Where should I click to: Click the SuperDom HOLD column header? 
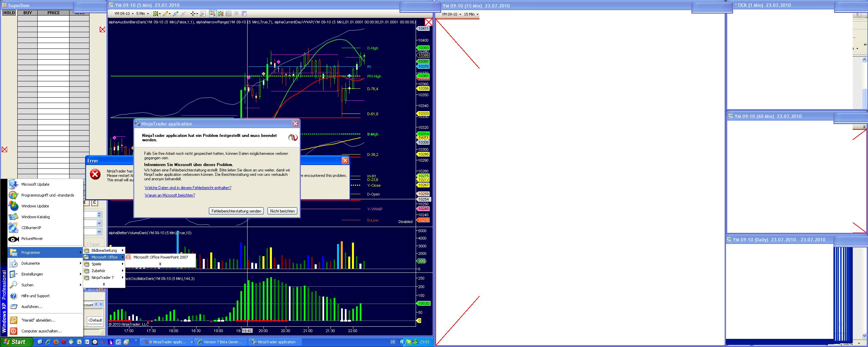(x=9, y=13)
